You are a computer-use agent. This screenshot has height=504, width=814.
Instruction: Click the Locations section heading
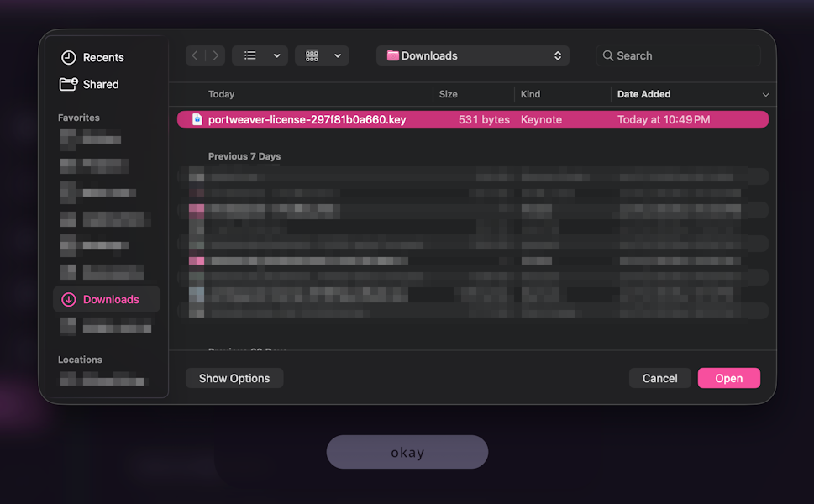tap(80, 360)
